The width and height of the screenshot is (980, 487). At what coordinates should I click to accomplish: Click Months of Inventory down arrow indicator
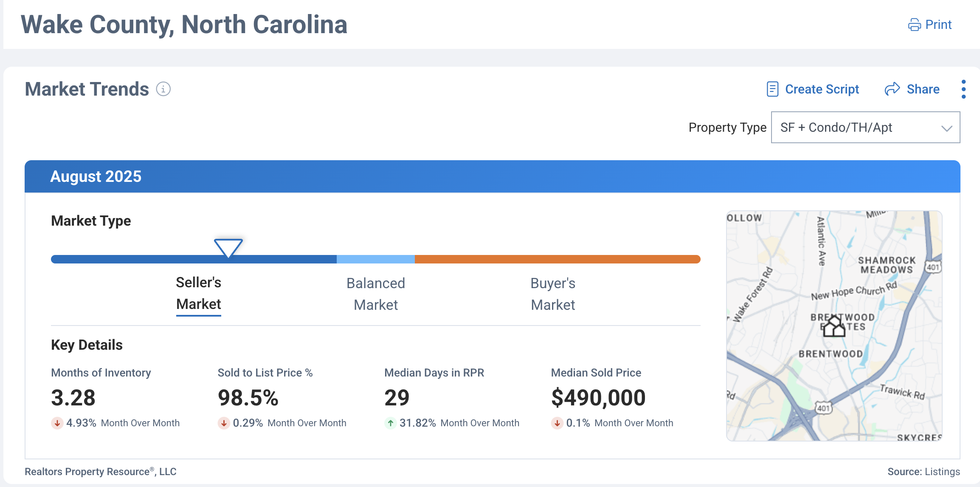(57, 423)
